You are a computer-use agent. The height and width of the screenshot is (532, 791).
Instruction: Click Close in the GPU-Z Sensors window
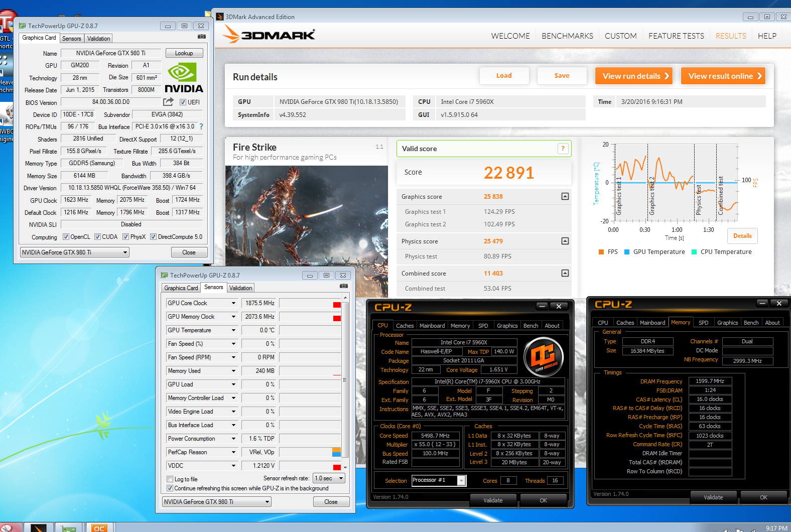pos(331,502)
